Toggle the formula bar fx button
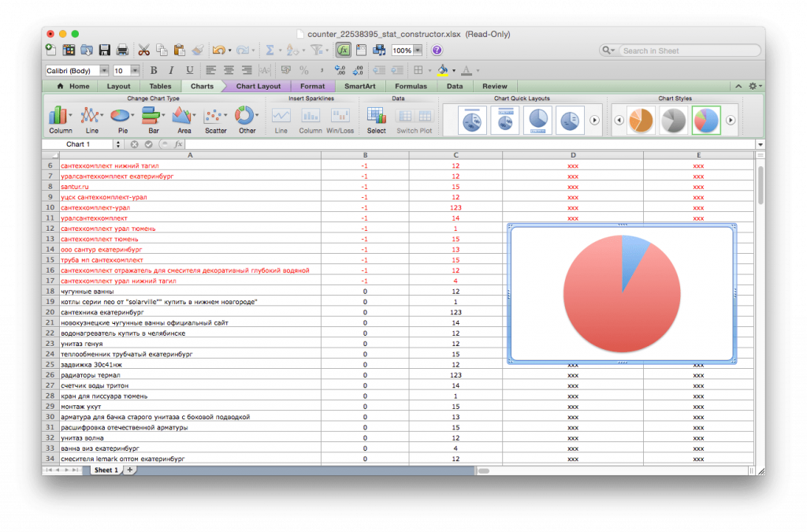The image size is (807, 532). [x=343, y=50]
